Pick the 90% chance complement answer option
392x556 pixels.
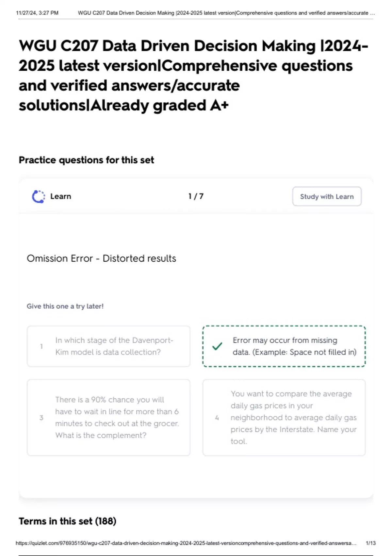point(108,418)
